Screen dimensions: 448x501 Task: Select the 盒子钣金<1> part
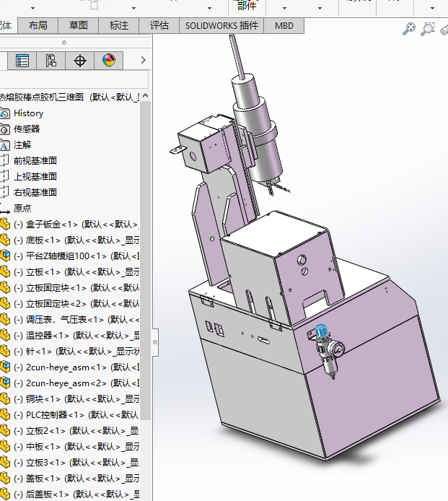[x=76, y=225]
